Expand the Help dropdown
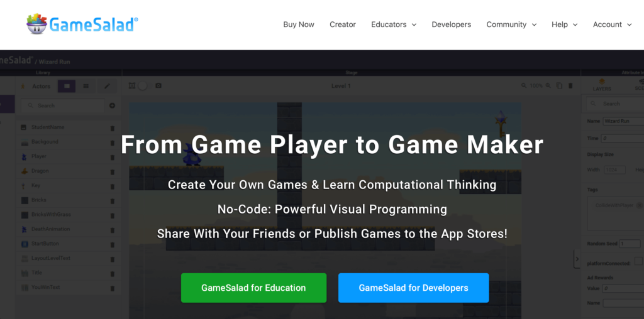This screenshot has width=644, height=319. [564, 24]
